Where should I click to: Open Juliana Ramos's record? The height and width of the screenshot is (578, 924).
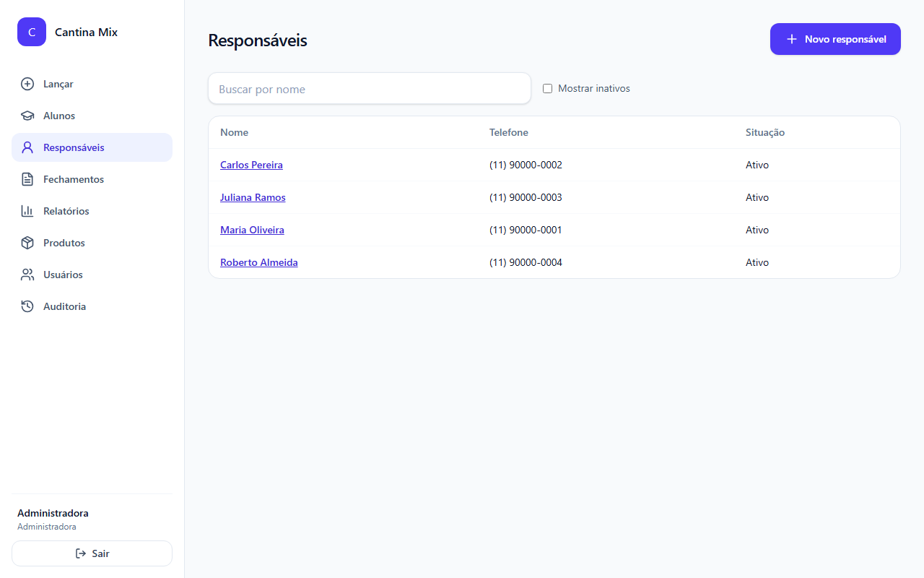(253, 197)
